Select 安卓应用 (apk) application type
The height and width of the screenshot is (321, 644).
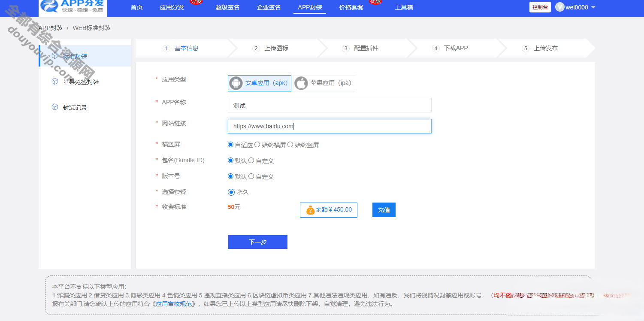coord(260,83)
